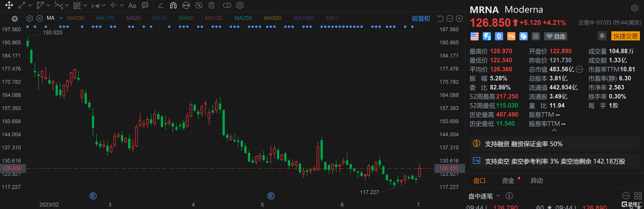Select the crosshair cursor tool
The image size is (644, 209).
tap(9, 5)
